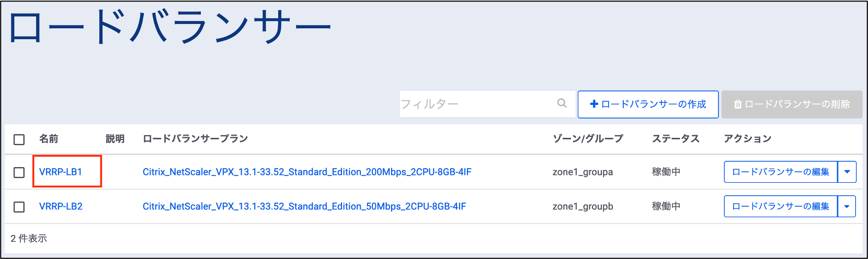
Task: Toggle the select-all checkbox in table header
Action: click(19, 139)
